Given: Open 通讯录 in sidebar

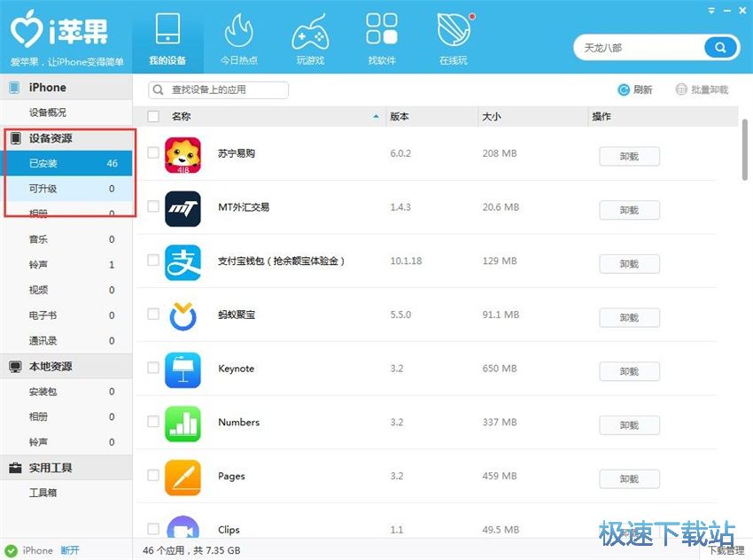Looking at the screenshot, I should click(66, 341).
